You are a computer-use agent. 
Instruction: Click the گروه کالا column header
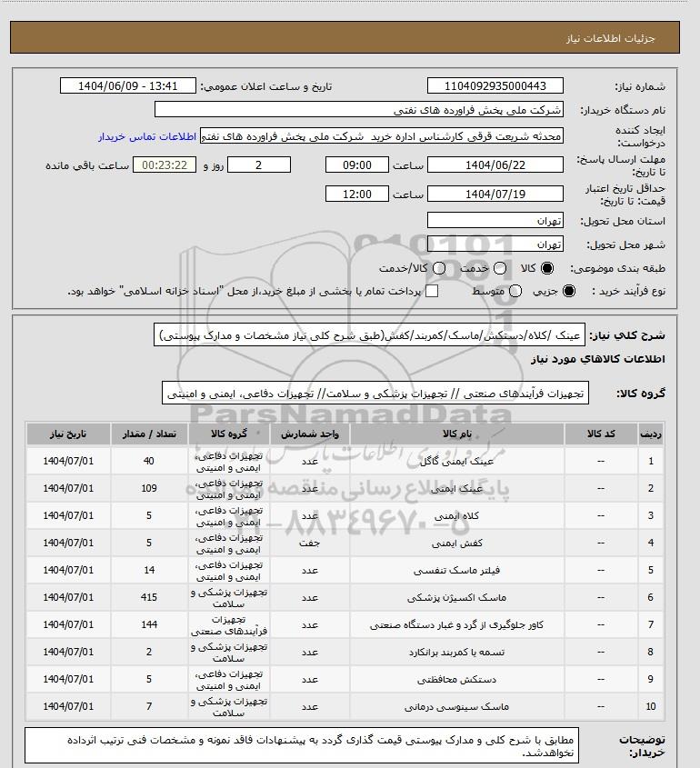[229, 434]
